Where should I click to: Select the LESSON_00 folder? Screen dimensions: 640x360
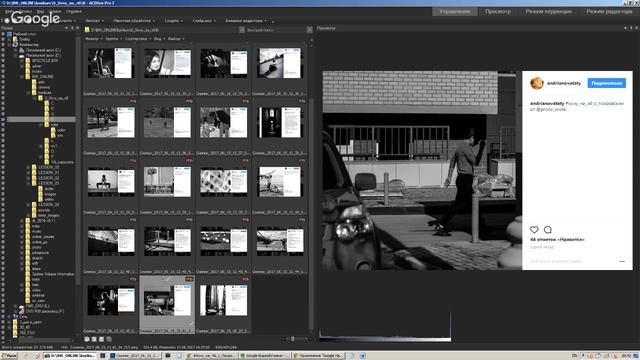48,167
